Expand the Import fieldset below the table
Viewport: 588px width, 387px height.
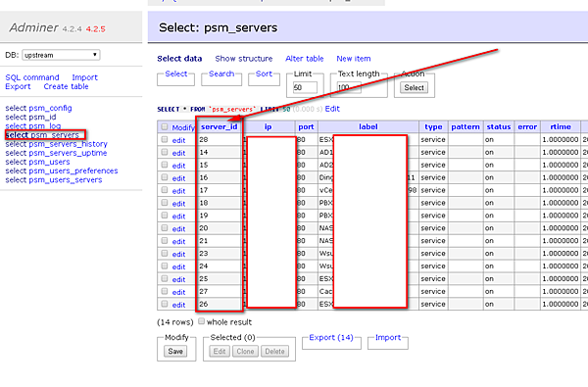(388, 337)
